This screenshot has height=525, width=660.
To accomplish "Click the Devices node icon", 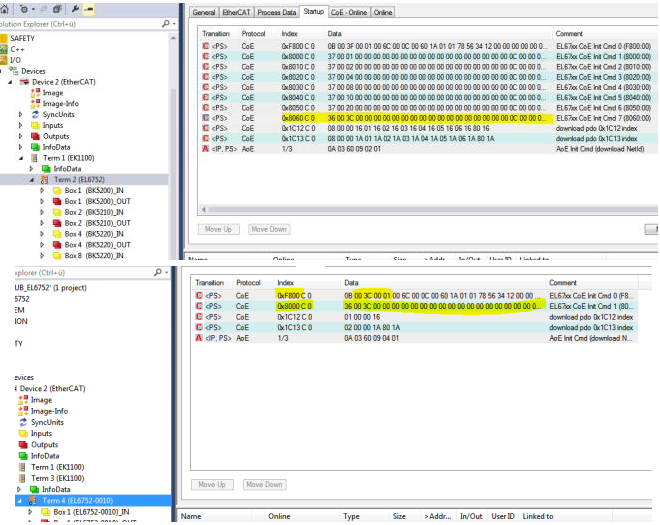I will [x=14, y=71].
